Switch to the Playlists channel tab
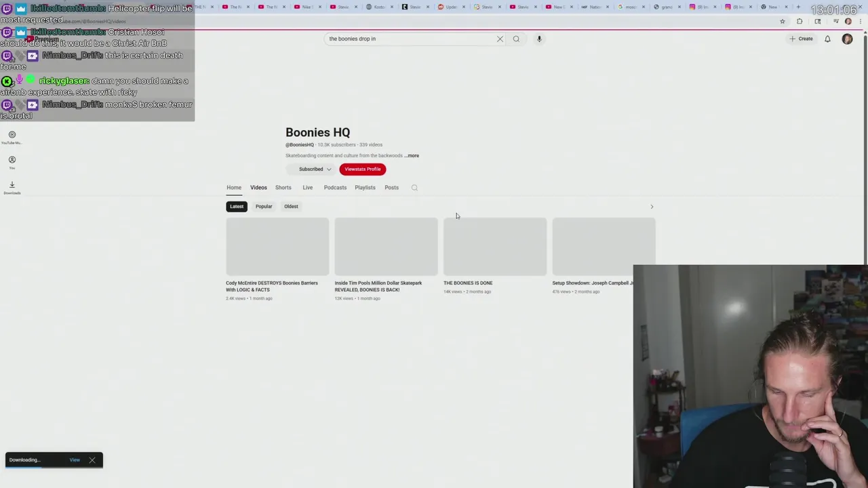Viewport: 868px width, 488px height. click(x=365, y=188)
